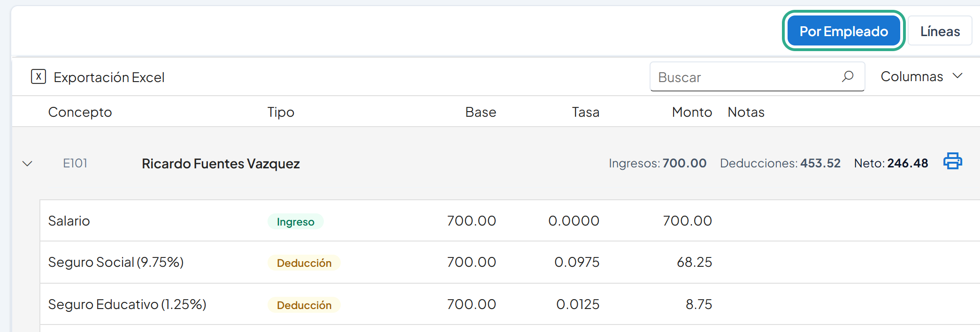Select the Seguro Educativo (1.25%) row
This screenshot has height=332, width=980.
[510, 304]
